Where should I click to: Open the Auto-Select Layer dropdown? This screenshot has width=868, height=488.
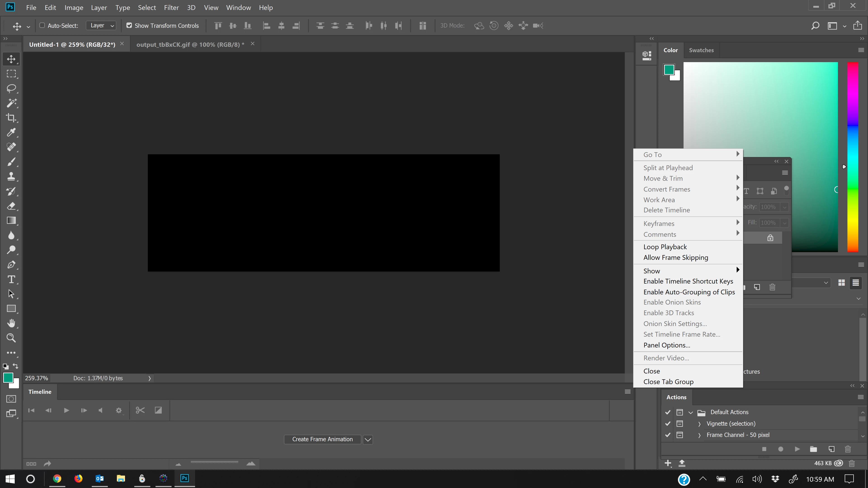click(x=101, y=26)
